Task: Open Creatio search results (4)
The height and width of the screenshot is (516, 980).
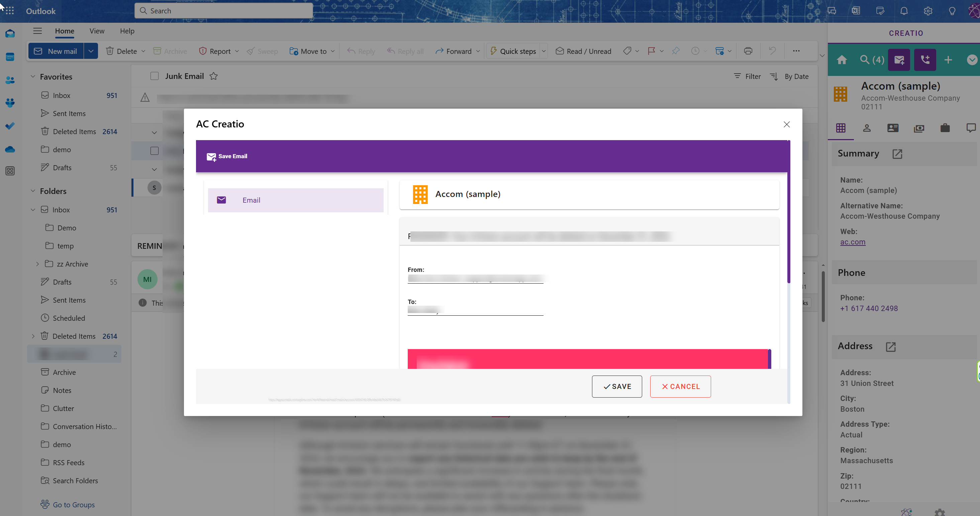Action: click(872, 60)
